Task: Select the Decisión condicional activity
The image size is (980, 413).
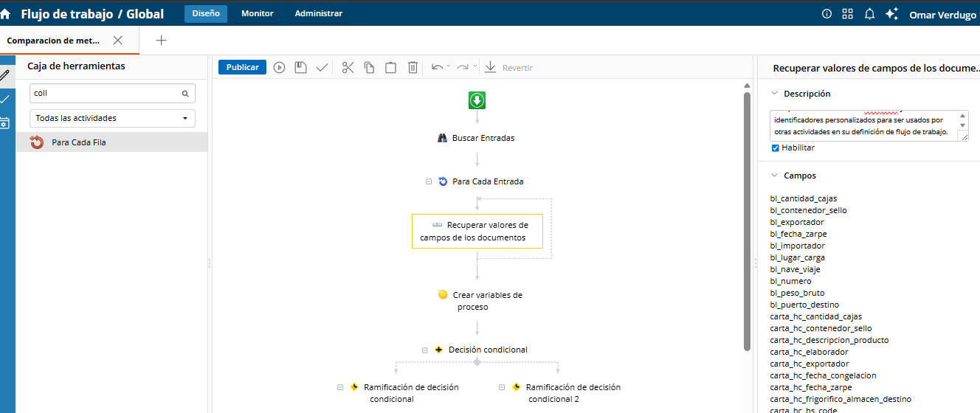Action: [480, 350]
